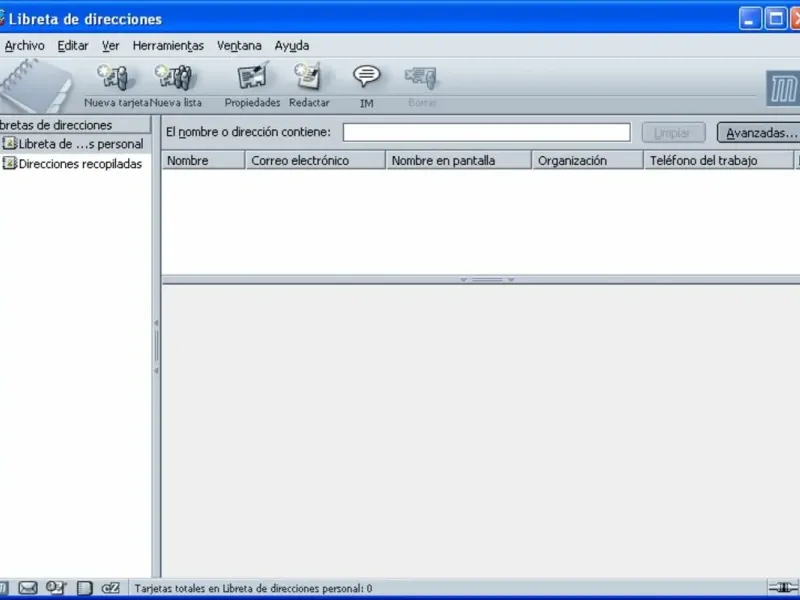This screenshot has height=600, width=800.
Task: Compose a message with Redactar
Action: [309, 85]
